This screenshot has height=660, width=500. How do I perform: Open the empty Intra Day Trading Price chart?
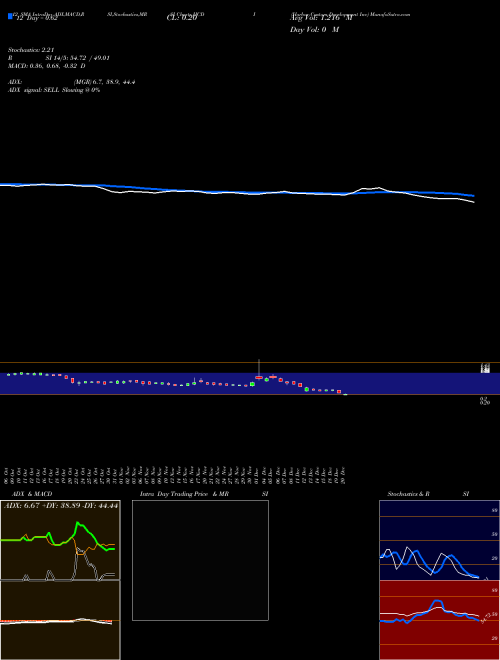coord(200,560)
